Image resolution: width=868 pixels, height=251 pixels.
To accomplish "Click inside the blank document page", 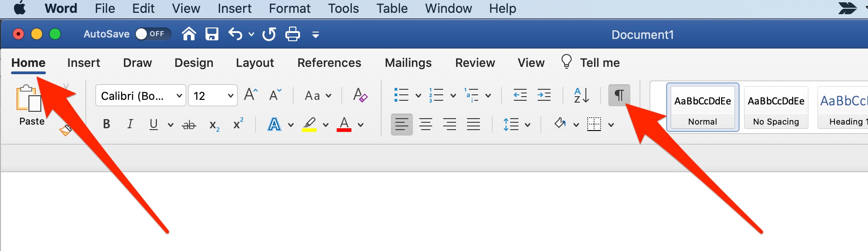I will (434, 212).
